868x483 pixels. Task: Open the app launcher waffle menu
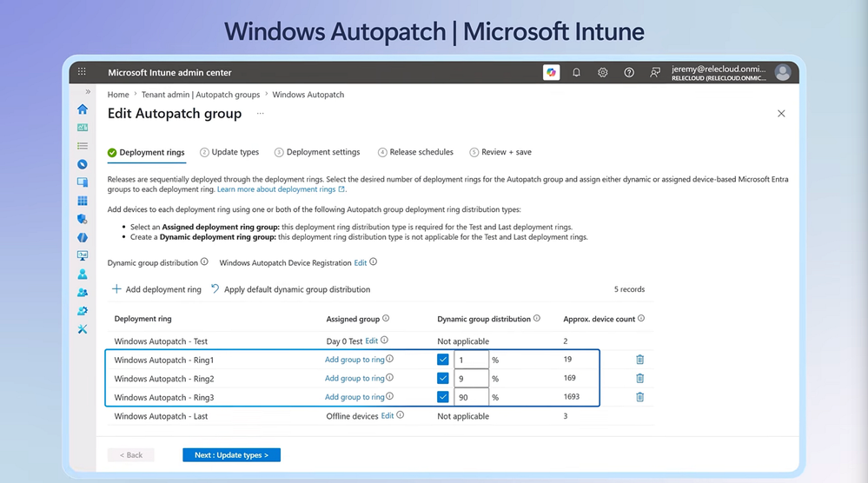82,72
